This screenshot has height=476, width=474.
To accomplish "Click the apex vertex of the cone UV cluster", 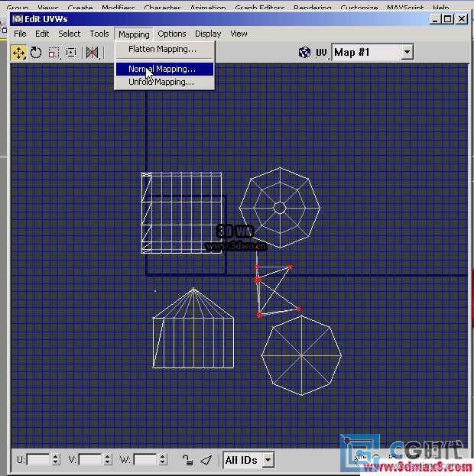I will pyautogui.click(x=193, y=289).
